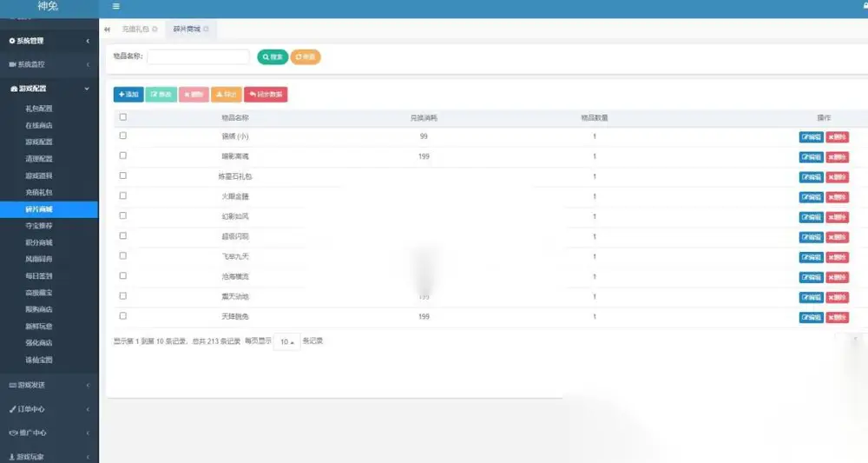This screenshot has height=463, width=868.
Task: Click the 物品名称 search input field
Action: [x=198, y=56]
